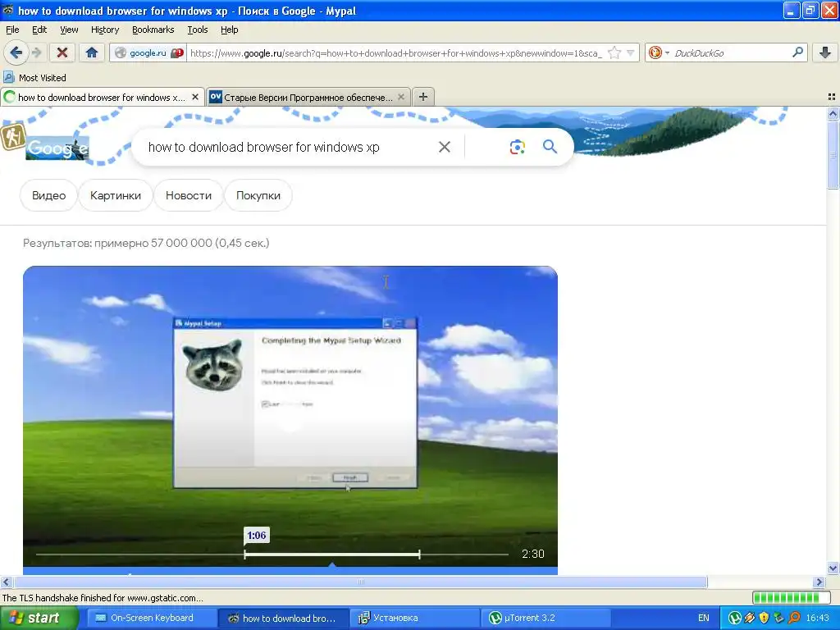Viewport: 840px width, 630px height.
Task: Open the URL history dropdown arrow
Action: tap(631, 52)
